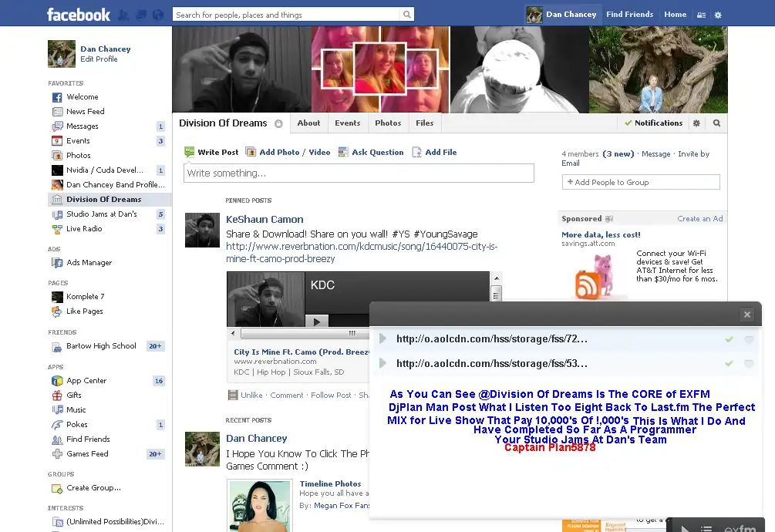Select Add Photo / Video option

click(288, 152)
